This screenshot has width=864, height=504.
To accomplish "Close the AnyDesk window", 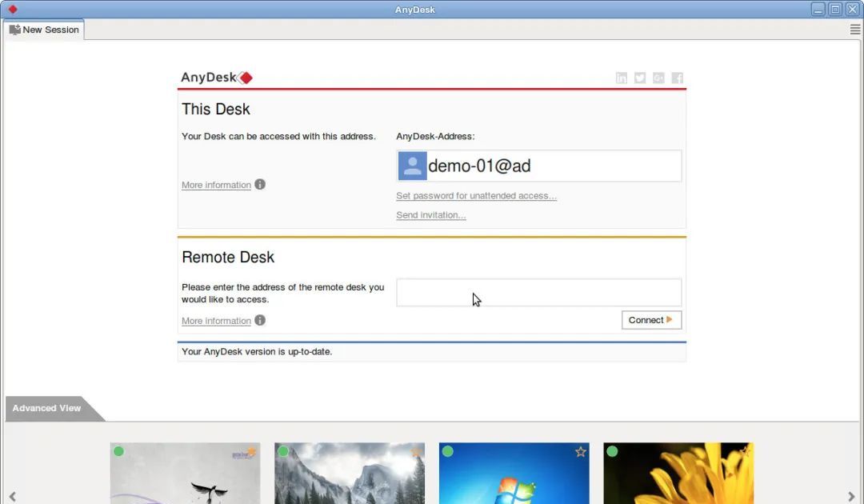I will click(x=852, y=10).
